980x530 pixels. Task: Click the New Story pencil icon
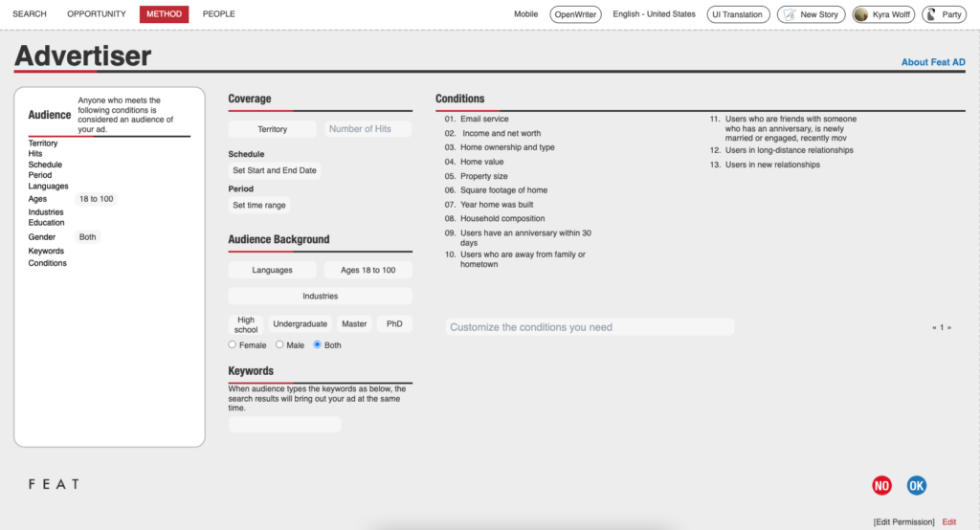click(x=790, y=14)
